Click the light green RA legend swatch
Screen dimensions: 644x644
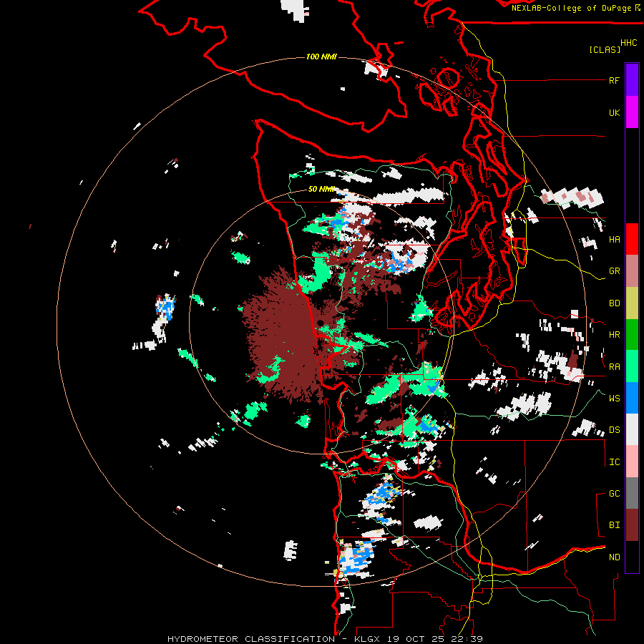pos(632,366)
